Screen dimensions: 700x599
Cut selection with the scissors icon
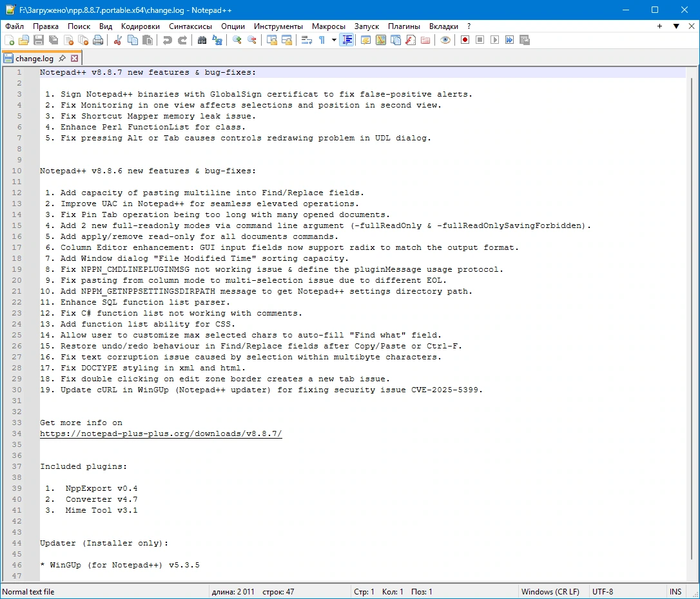click(118, 41)
